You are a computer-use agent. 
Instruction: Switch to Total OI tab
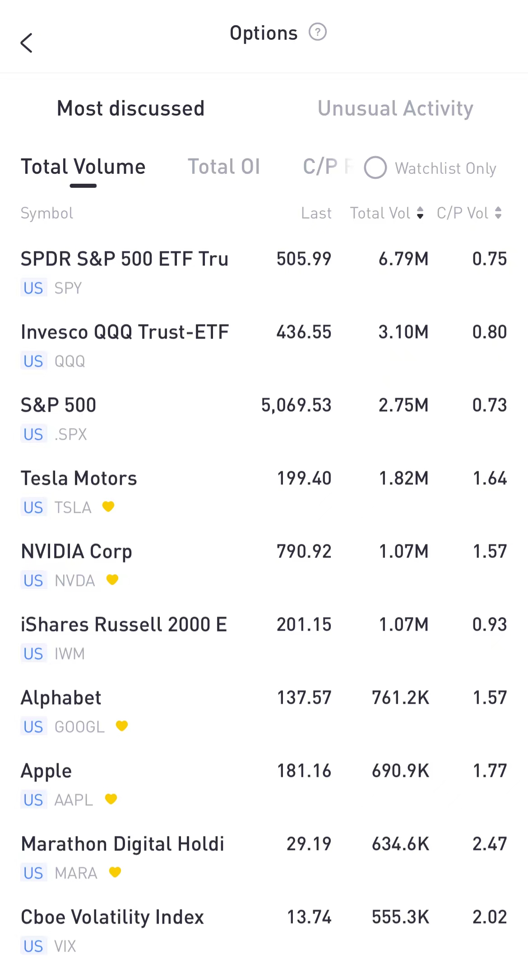[x=224, y=167]
